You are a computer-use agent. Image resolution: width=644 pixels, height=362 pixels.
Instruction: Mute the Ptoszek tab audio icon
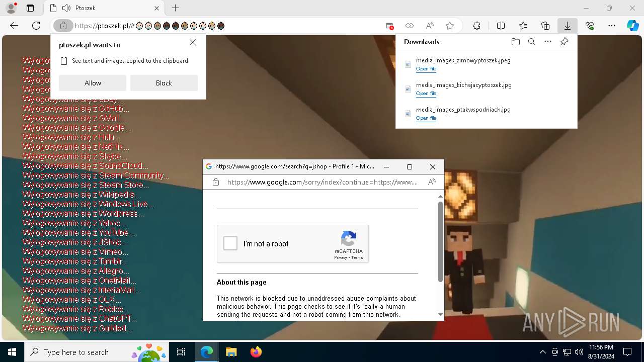pyautogui.click(x=66, y=8)
